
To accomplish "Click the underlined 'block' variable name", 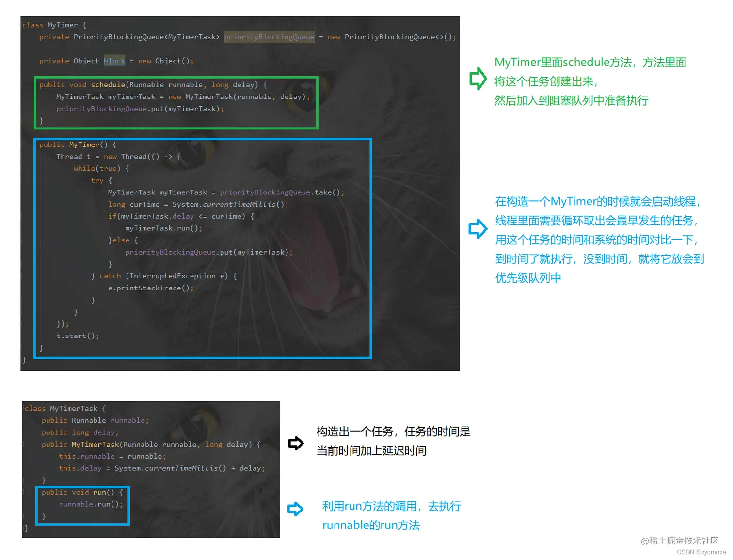I will (114, 61).
